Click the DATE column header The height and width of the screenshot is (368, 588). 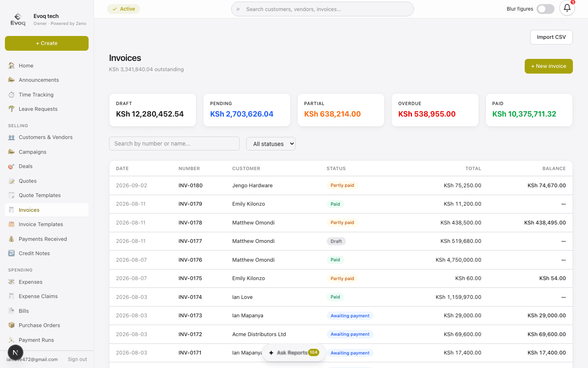point(122,168)
